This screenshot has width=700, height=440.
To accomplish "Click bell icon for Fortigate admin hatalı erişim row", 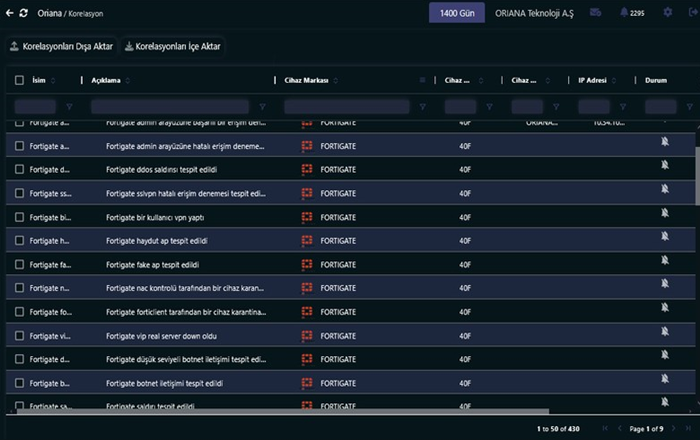I will pos(665,141).
